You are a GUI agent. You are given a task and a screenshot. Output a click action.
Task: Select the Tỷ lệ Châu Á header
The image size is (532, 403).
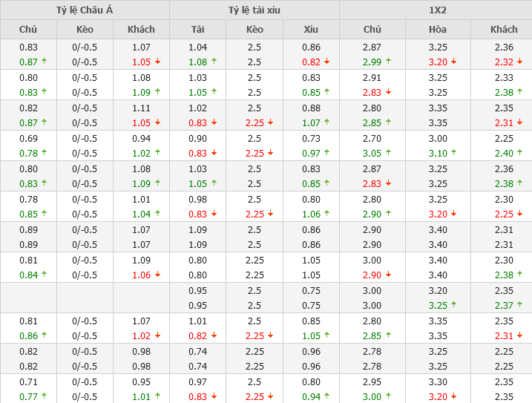coord(85,10)
